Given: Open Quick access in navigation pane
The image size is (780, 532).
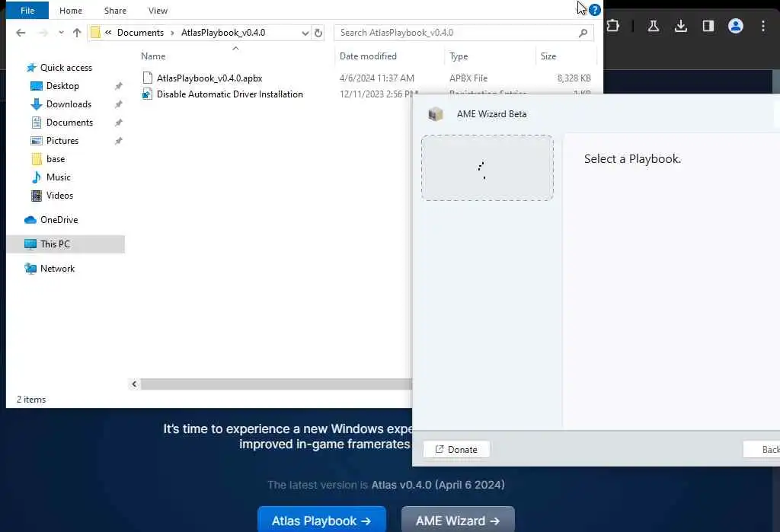Looking at the screenshot, I should 66,68.
